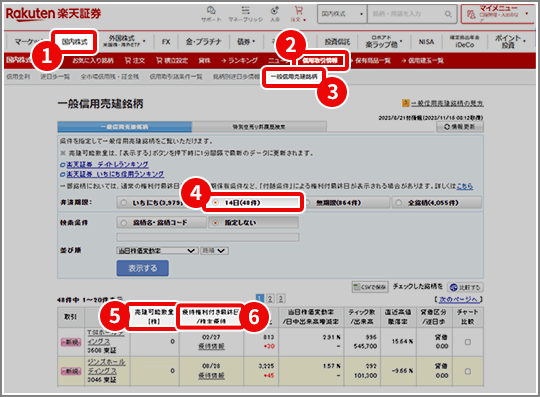
Task: Expand the ポイント投資 nav dropdown
Action: 525,41
